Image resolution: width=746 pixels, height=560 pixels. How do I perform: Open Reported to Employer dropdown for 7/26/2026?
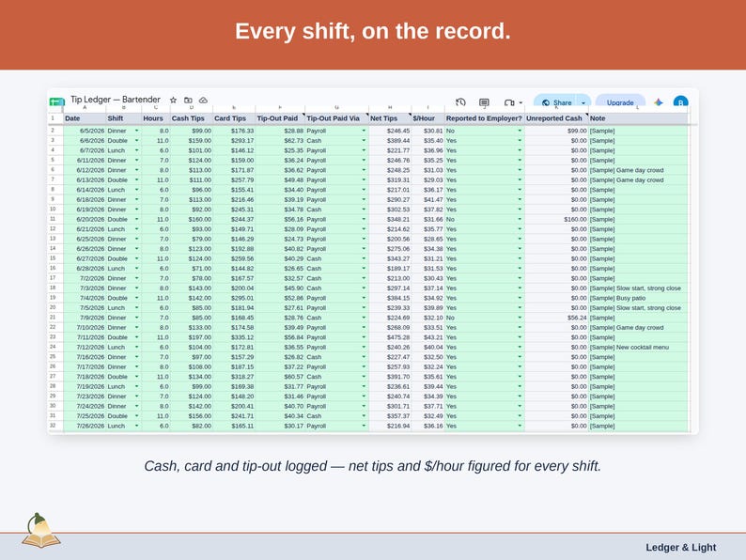click(520, 426)
